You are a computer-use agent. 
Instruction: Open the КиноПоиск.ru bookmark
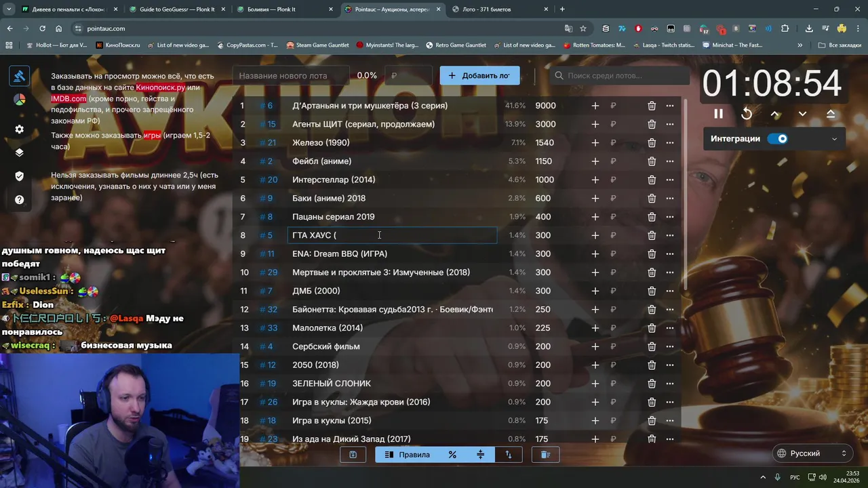118,45
